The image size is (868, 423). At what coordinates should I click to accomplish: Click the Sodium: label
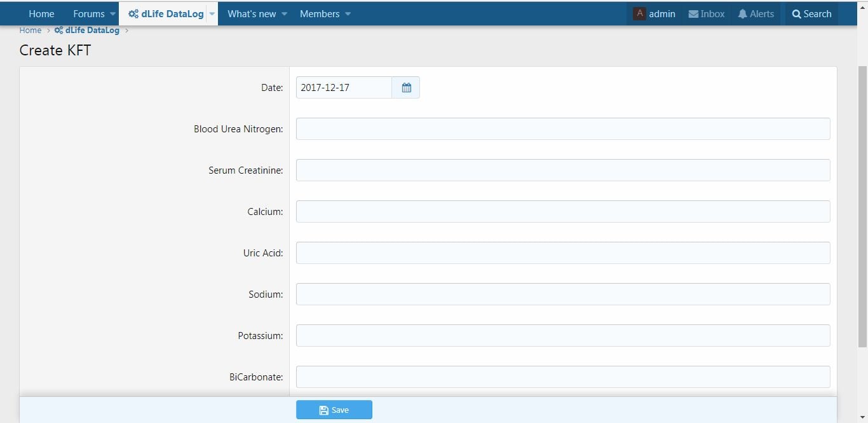pyautogui.click(x=266, y=295)
